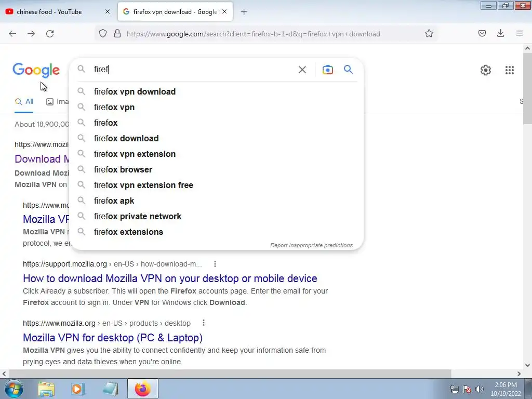Reload the current page

point(50,34)
